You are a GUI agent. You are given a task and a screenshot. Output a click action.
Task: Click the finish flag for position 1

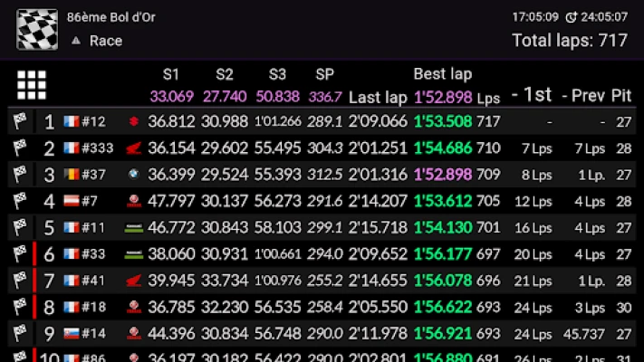pos(20,121)
